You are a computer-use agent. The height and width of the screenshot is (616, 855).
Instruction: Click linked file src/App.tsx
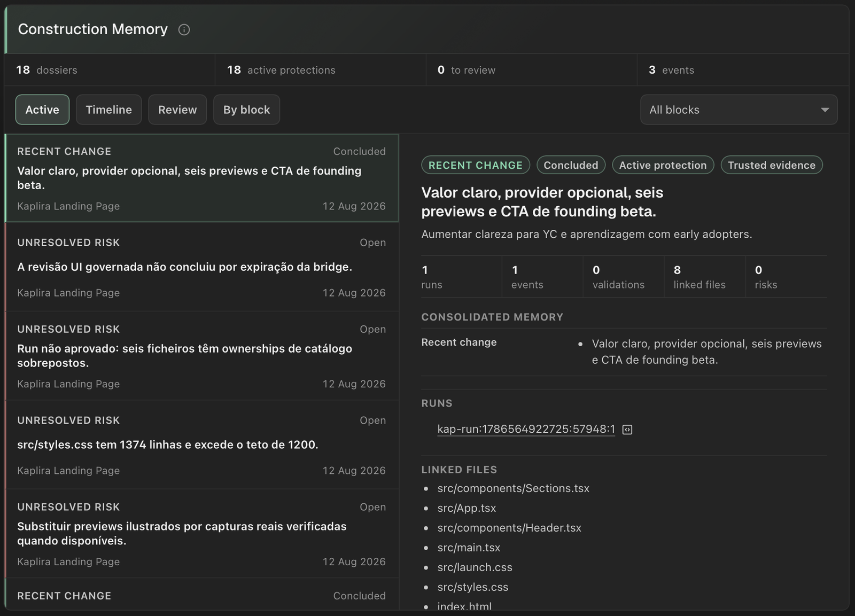coord(467,508)
